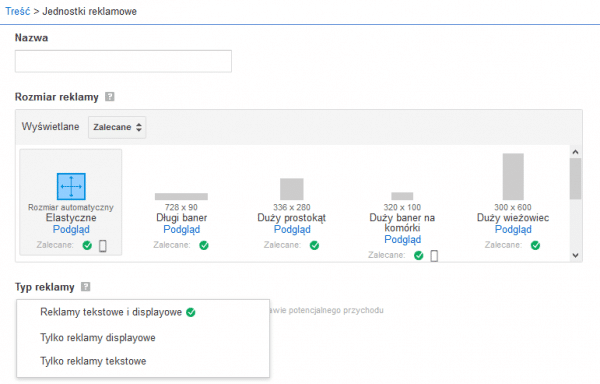
Task: Open Podgląd for Długi baner
Action: [x=181, y=229]
